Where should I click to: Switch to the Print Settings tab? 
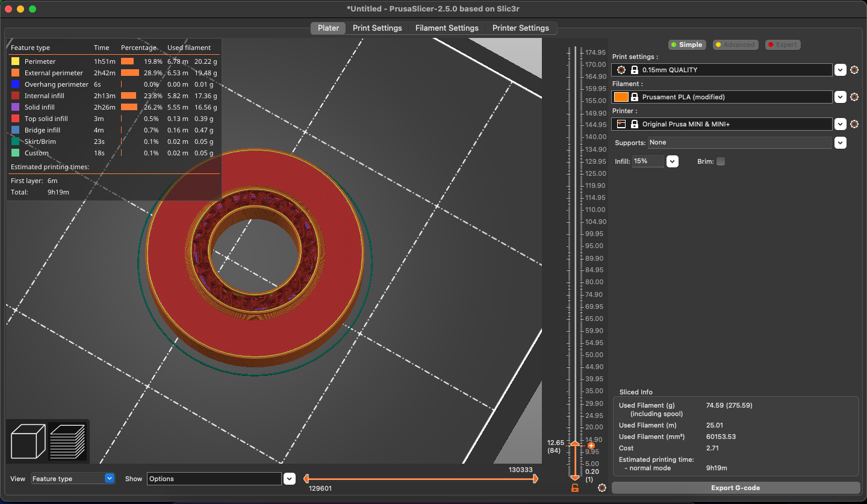[378, 28]
